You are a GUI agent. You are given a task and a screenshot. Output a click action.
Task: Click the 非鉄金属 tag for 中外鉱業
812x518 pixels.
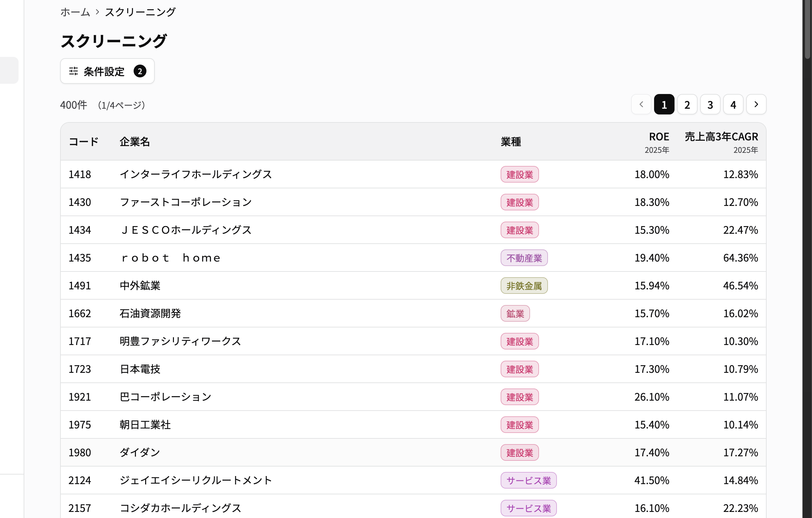(524, 286)
